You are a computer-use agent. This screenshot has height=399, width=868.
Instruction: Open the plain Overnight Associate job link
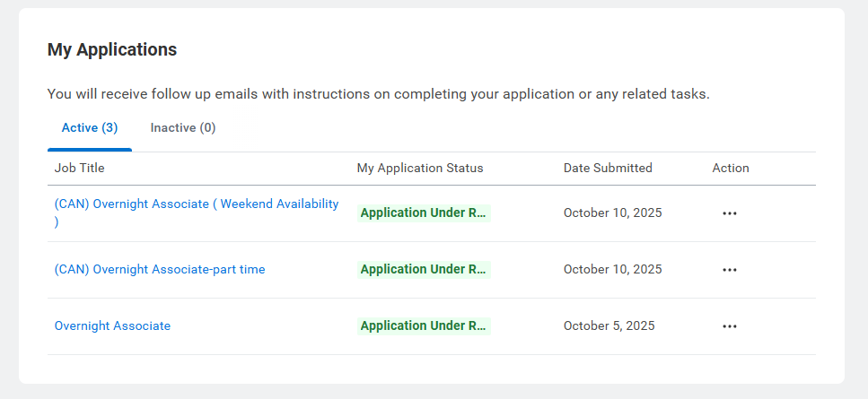point(112,325)
